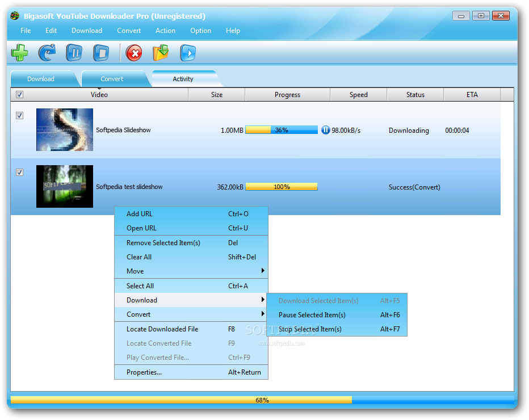Click the Softpedia test slideshow thumbnail
529x420 pixels.
click(x=65, y=186)
